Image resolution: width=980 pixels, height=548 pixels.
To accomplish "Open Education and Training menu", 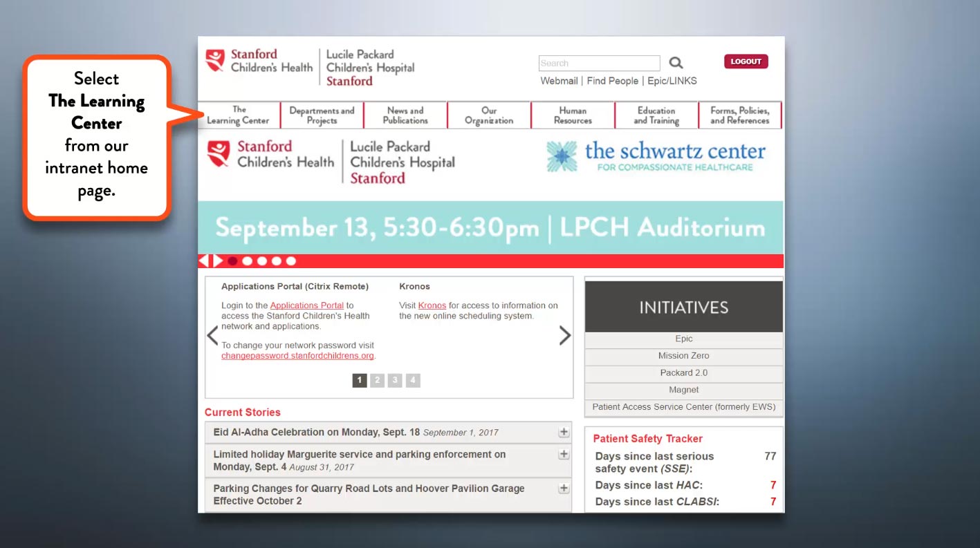I will 656,115.
